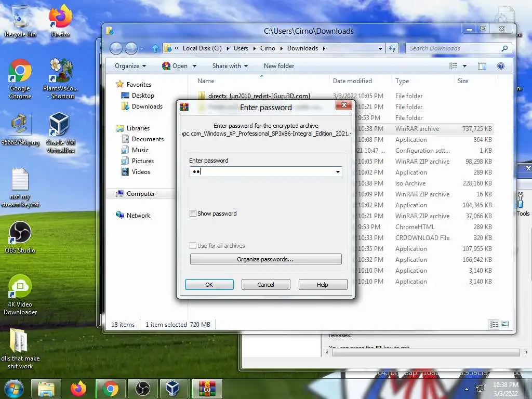Select the 95662796.png desktop file
The width and height of the screenshot is (532, 399).
20,129
